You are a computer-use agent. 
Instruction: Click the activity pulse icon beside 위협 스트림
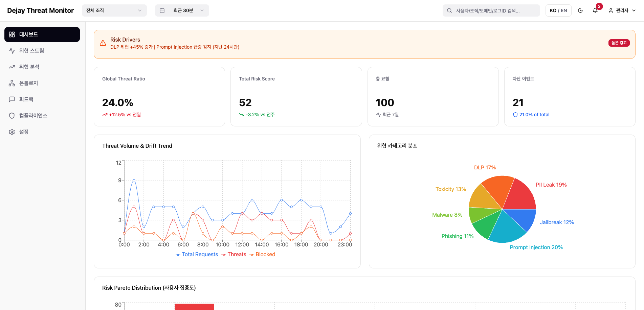[12, 51]
